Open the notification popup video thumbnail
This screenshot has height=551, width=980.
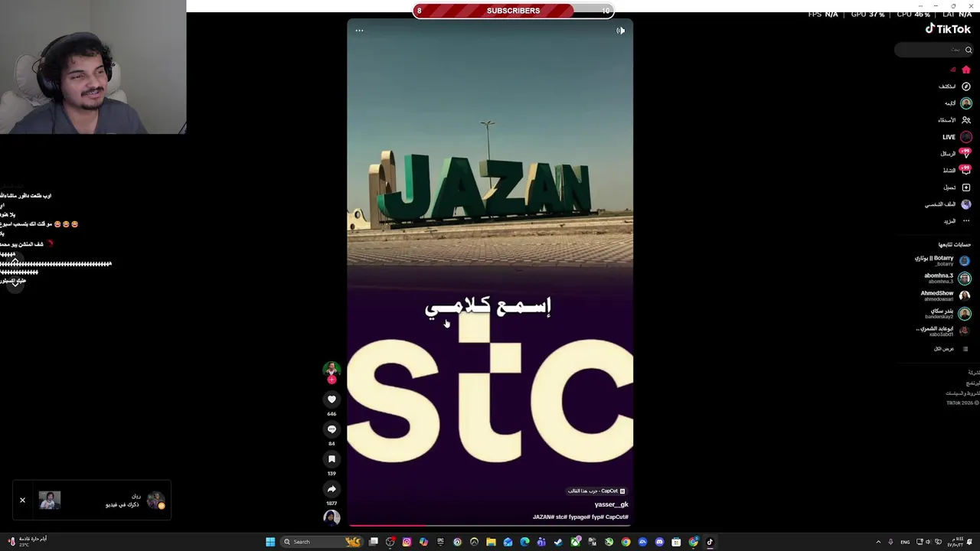[50, 500]
